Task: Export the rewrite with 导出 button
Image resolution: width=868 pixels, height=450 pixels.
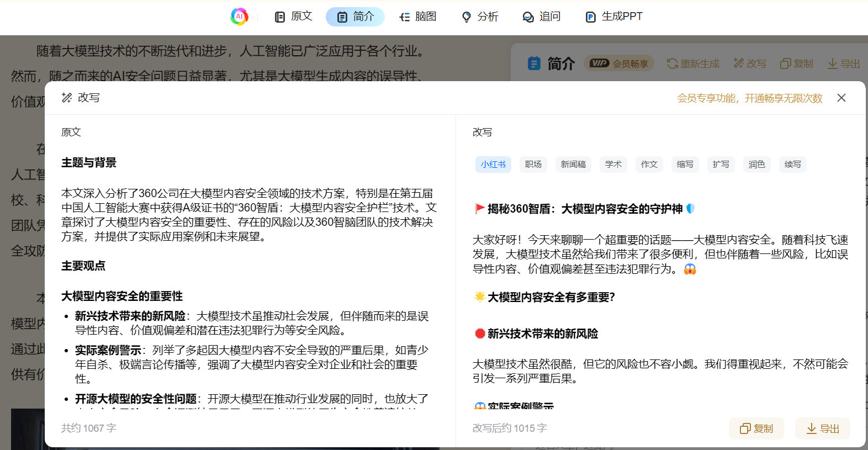Action: point(823,428)
